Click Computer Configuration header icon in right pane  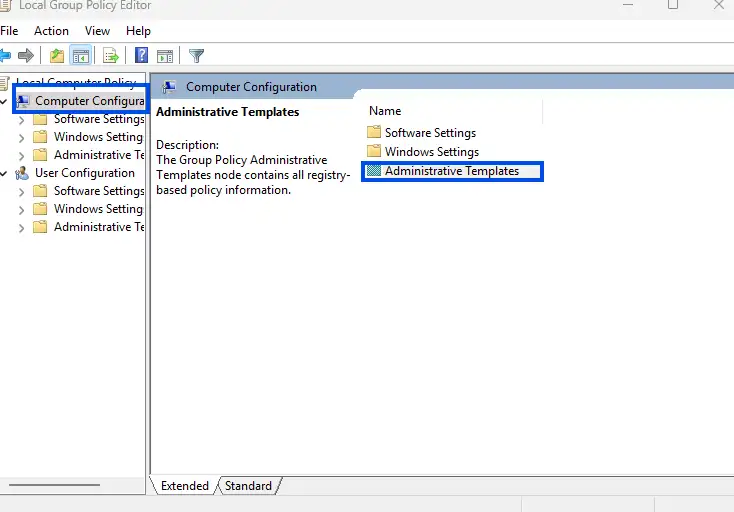[169, 87]
